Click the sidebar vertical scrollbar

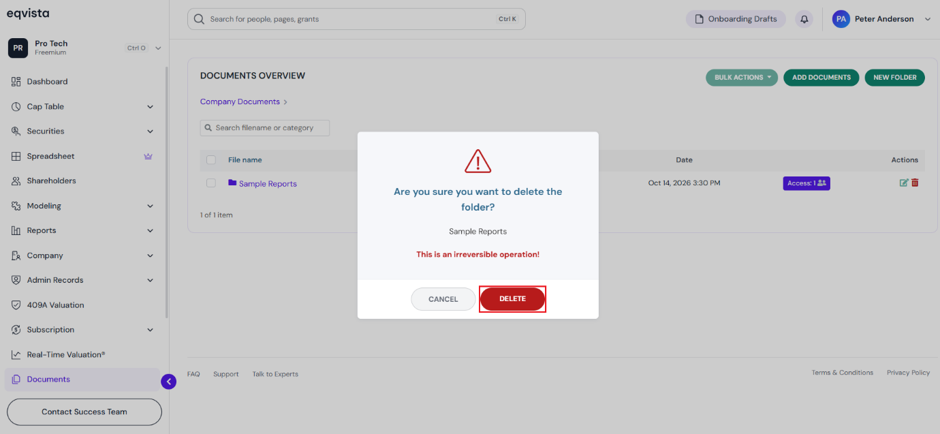coord(167,192)
